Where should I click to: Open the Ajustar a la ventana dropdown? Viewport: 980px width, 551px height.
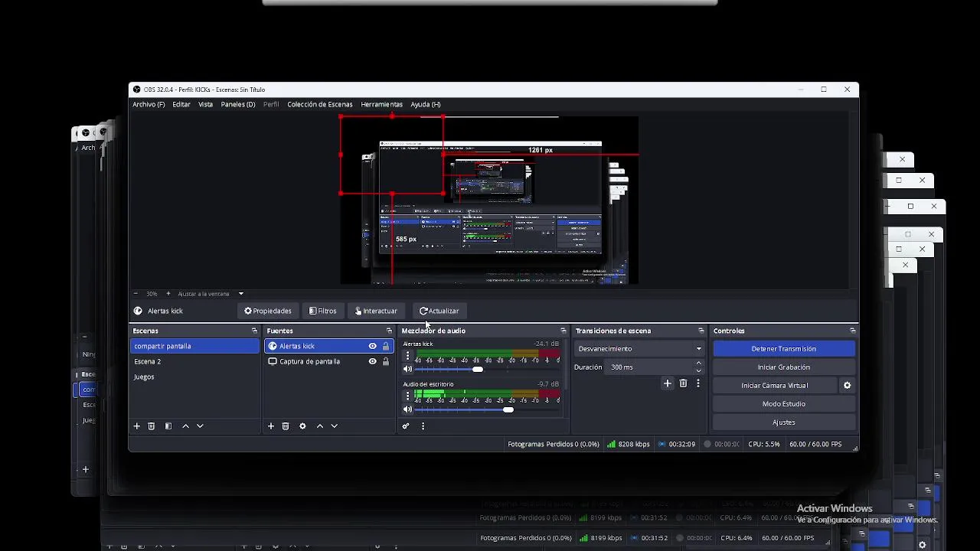tap(211, 294)
